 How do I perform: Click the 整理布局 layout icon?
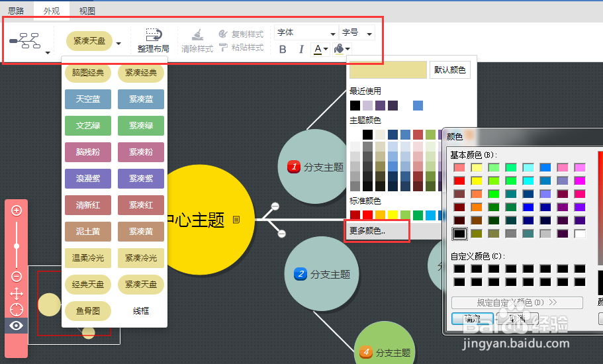[x=154, y=35]
